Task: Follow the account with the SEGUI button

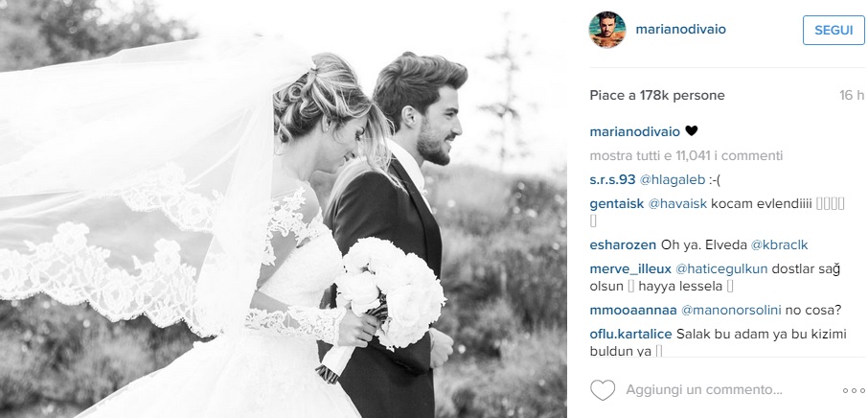Action: (x=834, y=30)
